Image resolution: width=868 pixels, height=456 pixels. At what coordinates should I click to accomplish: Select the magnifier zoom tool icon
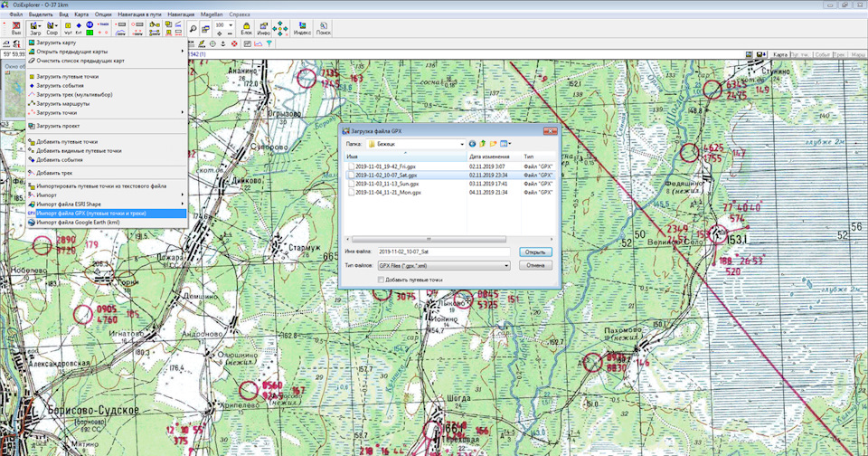pos(193,29)
